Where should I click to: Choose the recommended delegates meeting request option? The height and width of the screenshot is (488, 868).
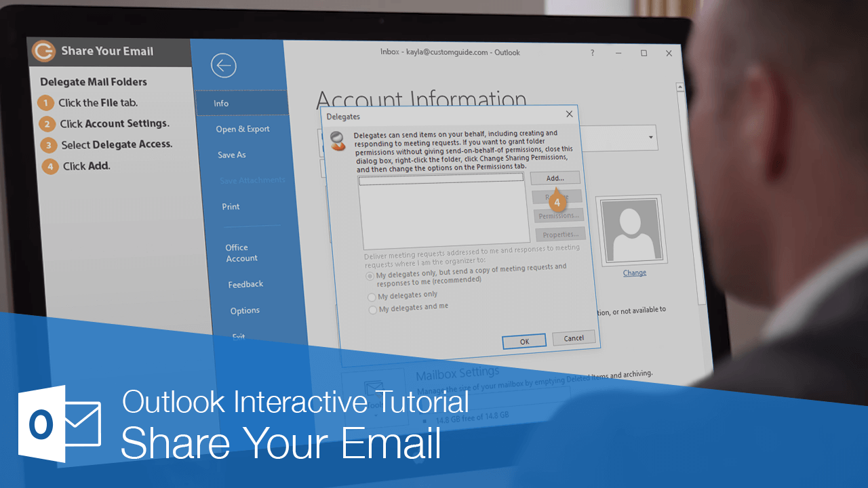[x=370, y=276]
